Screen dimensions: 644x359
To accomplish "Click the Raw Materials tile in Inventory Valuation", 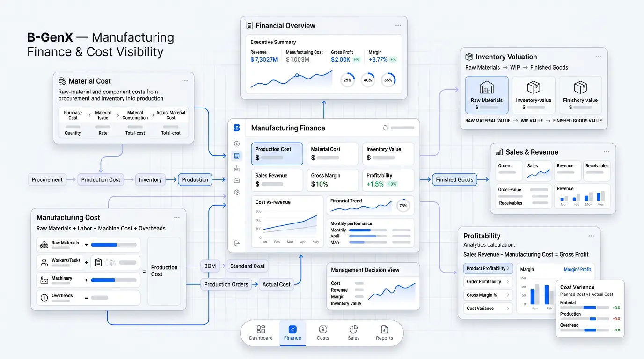I will pos(487,95).
